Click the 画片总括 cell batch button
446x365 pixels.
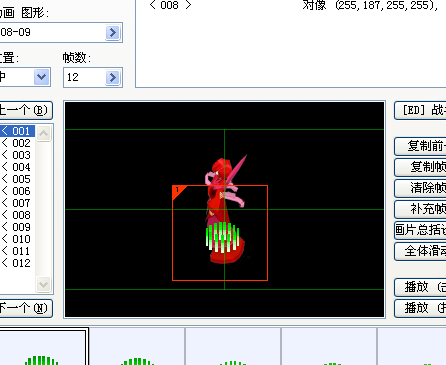(420, 230)
